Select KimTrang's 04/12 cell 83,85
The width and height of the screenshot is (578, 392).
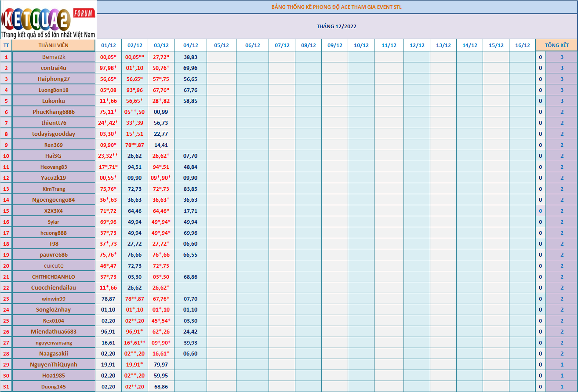[x=190, y=189]
